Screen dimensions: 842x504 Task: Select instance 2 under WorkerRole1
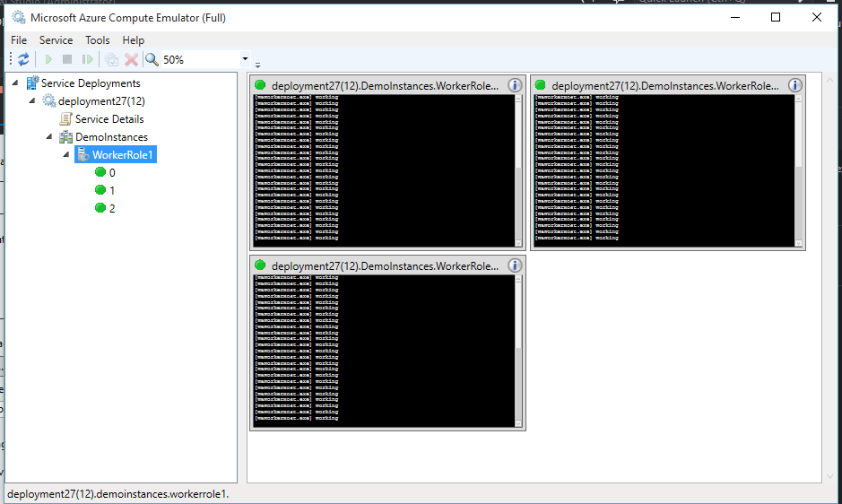click(112, 208)
